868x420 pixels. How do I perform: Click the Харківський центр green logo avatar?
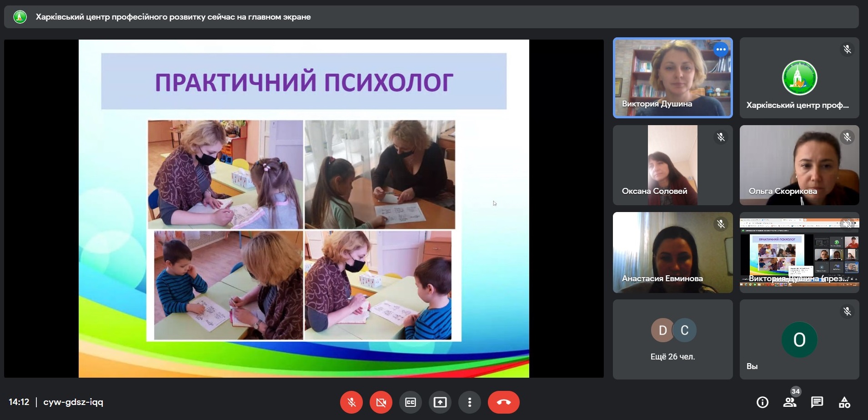coord(799,78)
